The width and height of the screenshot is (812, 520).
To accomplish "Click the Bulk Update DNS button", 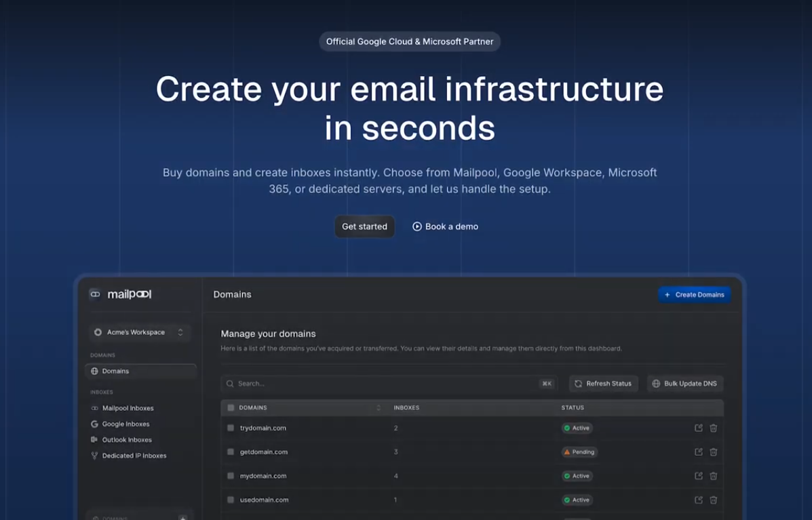I will click(685, 384).
